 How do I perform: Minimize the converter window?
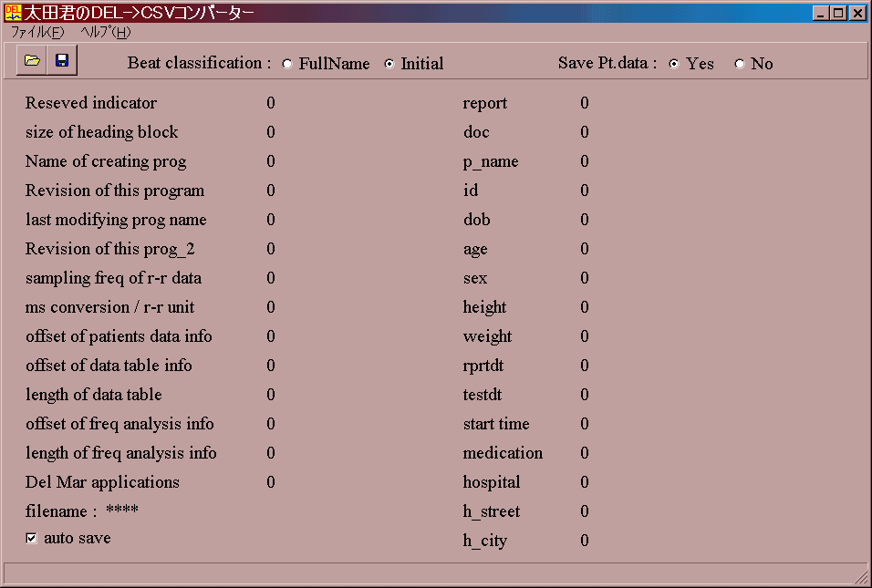821,13
